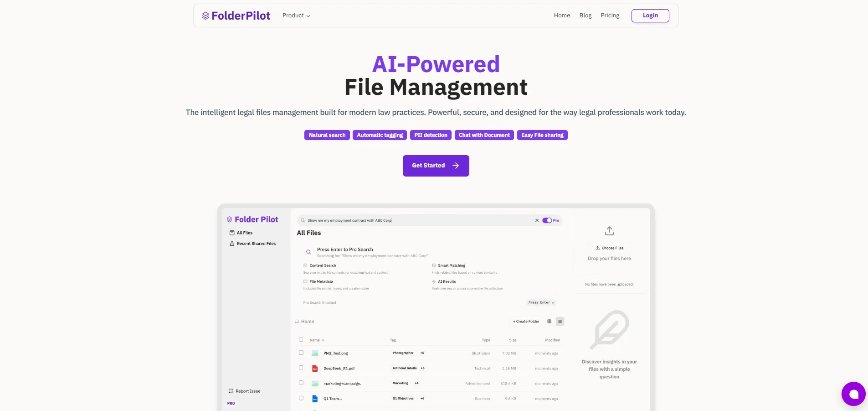Tick the checkbox beside DeepSeek_R1.pdf
868x411 pixels.
[301, 368]
